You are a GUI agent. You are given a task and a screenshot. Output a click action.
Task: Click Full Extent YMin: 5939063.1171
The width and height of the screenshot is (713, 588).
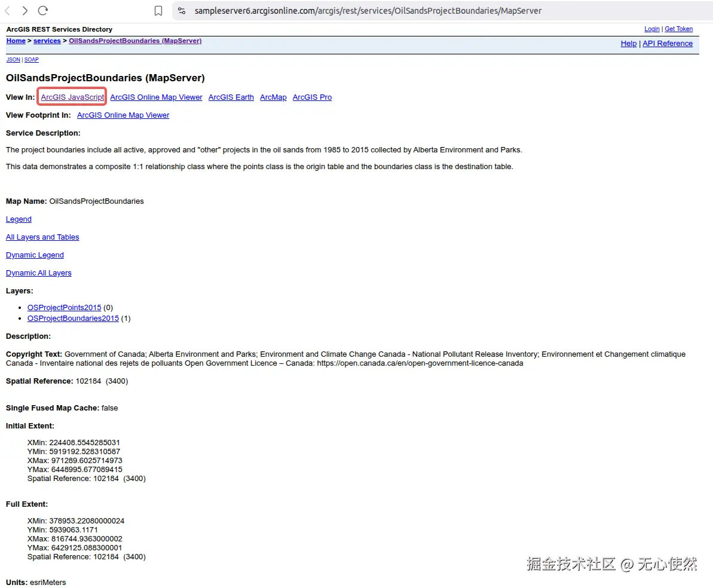[x=62, y=530]
